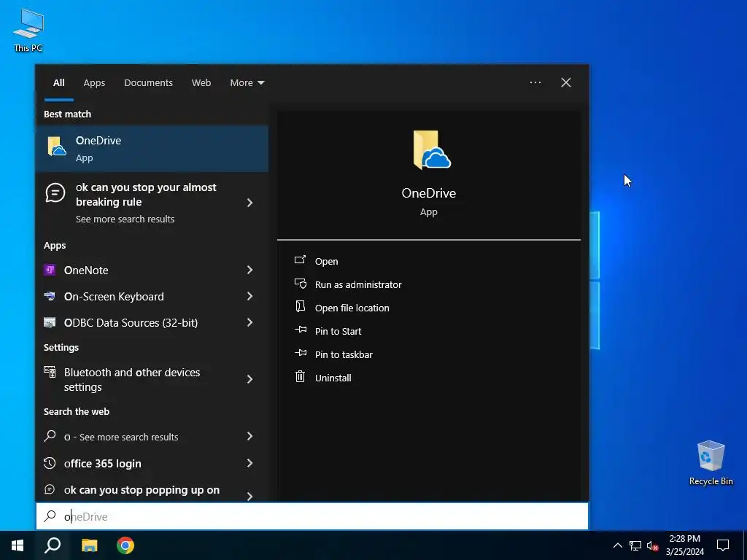Click the Pin to Start pin icon
747x560 pixels.
[301, 330]
